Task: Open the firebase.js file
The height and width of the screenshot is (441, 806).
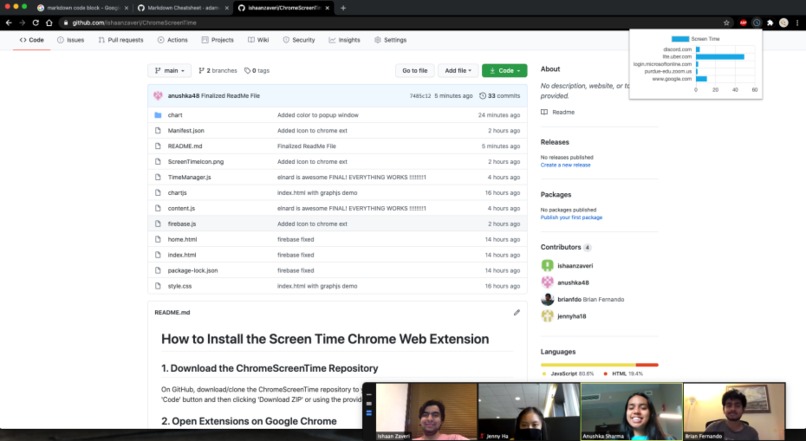Action: tap(181, 224)
